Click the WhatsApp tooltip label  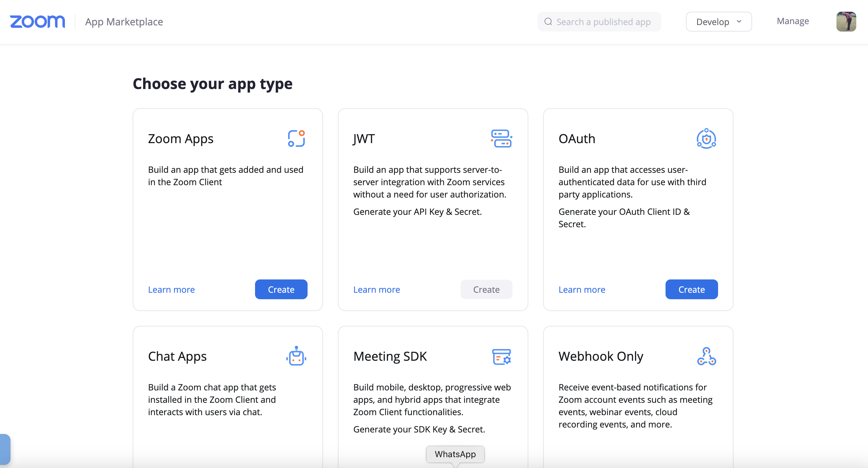455,454
